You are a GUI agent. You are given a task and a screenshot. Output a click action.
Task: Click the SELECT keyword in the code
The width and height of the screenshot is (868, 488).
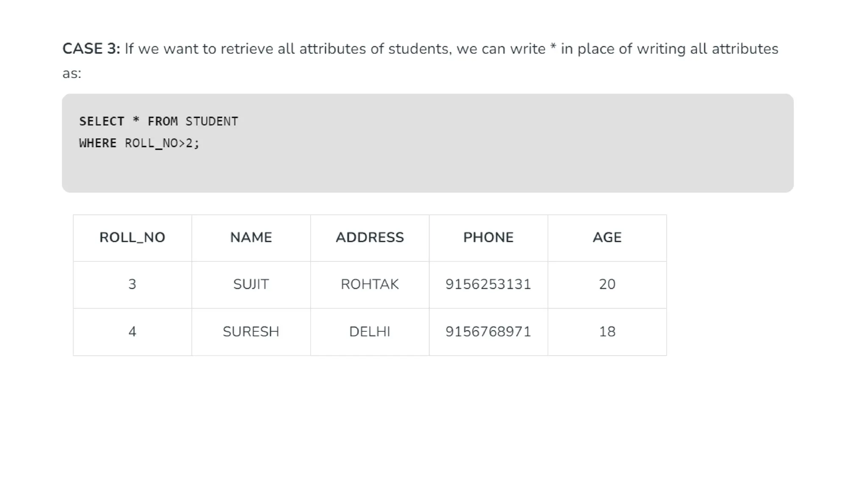coord(102,122)
